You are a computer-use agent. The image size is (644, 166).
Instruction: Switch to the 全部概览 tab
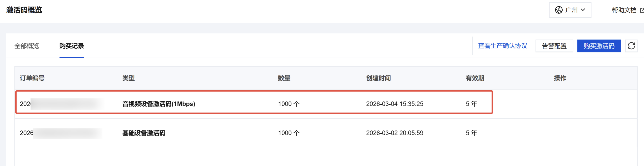pyautogui.click(x=27, y=46)
